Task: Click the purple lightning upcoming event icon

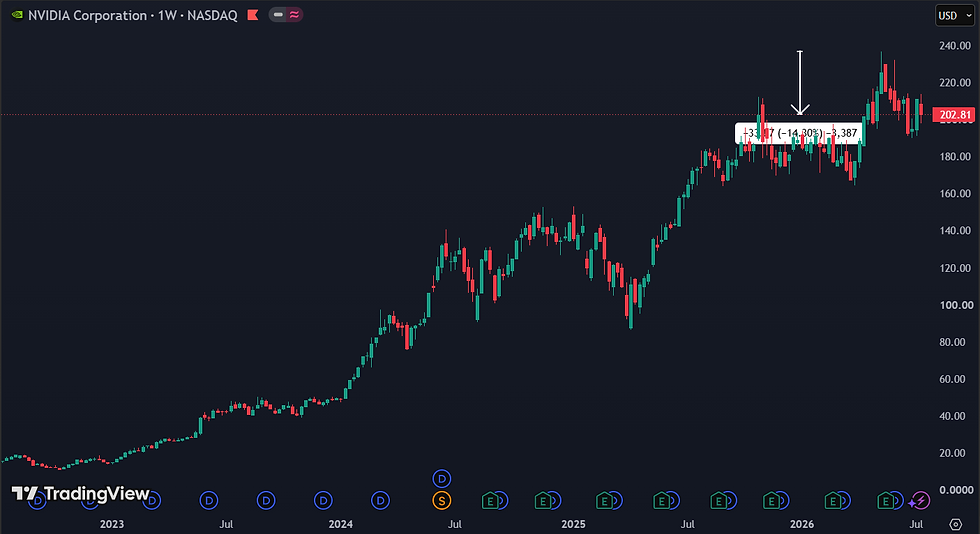Action: click(920, 500)
